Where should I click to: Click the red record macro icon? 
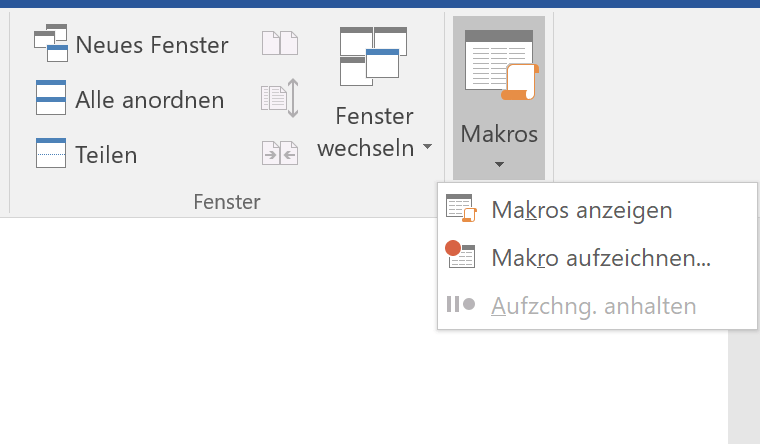(x=461, y=257)
